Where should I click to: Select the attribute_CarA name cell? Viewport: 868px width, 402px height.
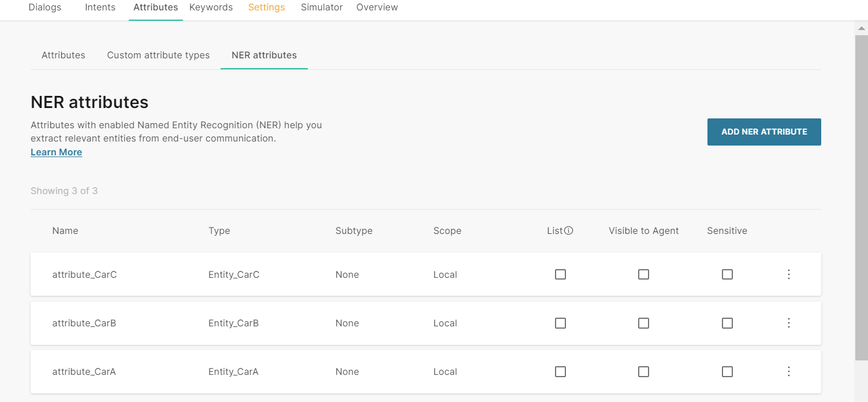84,371
